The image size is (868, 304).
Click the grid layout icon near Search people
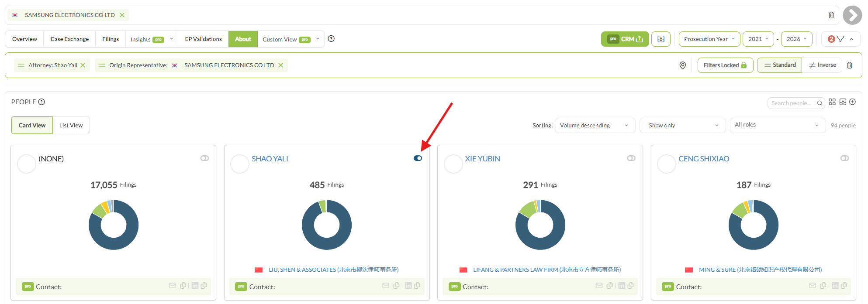pyautogui.click(x=832, y=102)
